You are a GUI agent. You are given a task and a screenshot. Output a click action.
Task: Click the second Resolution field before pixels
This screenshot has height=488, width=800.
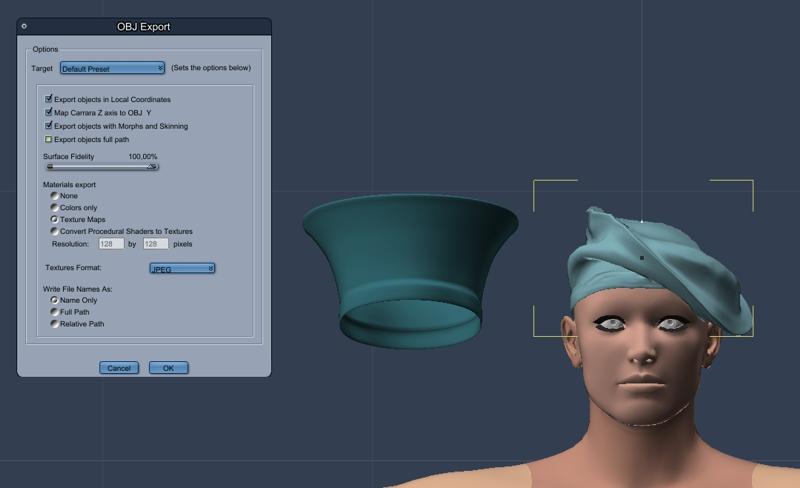point(156,244)
